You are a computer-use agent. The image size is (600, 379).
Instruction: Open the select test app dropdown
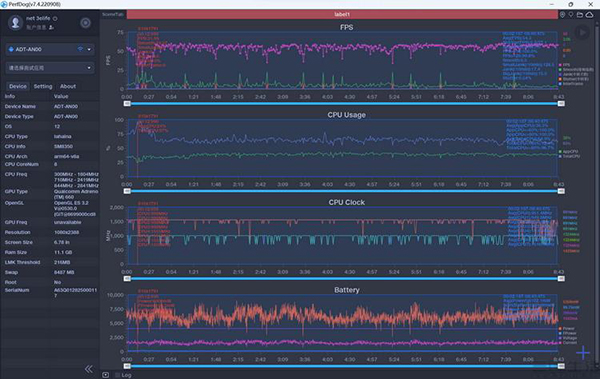coord(50,68)
